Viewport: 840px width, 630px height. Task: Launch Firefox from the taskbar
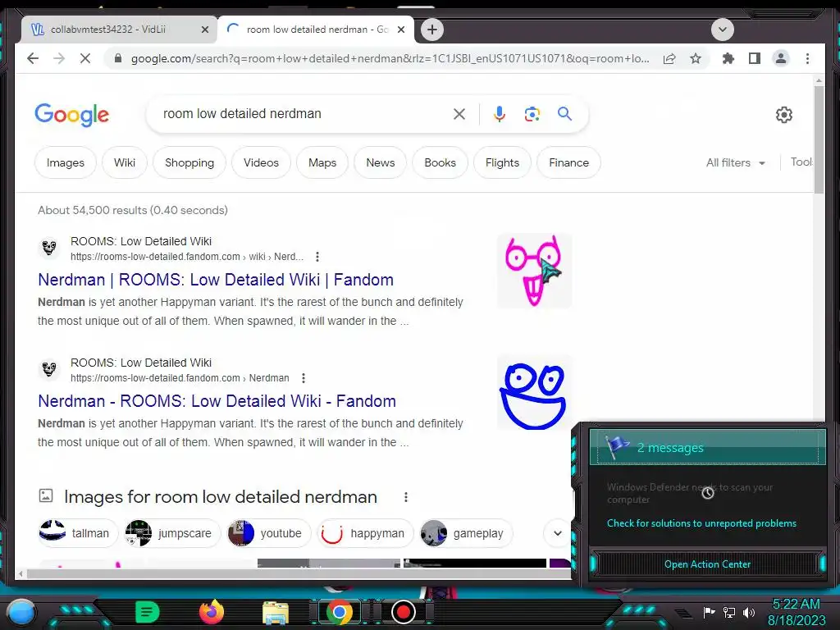point(211,612)
